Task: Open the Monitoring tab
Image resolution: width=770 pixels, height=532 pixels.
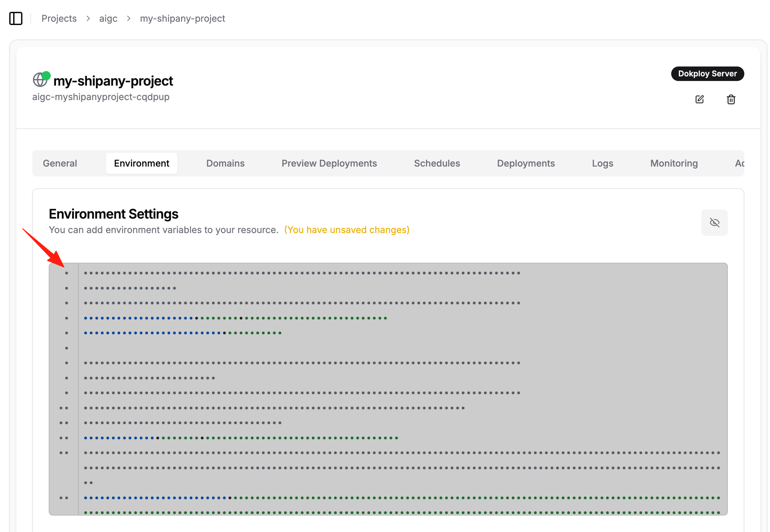Action: tap(674, 163)
